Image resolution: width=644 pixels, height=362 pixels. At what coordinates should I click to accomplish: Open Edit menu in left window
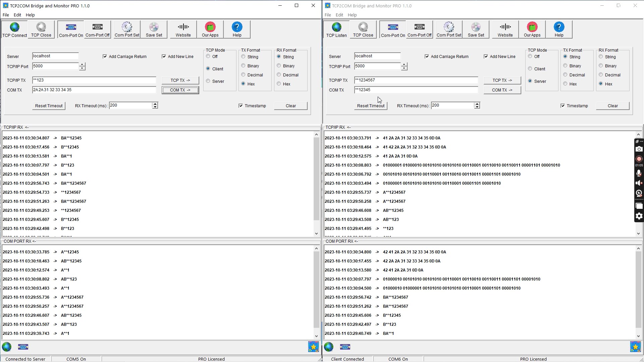point(17,15)
